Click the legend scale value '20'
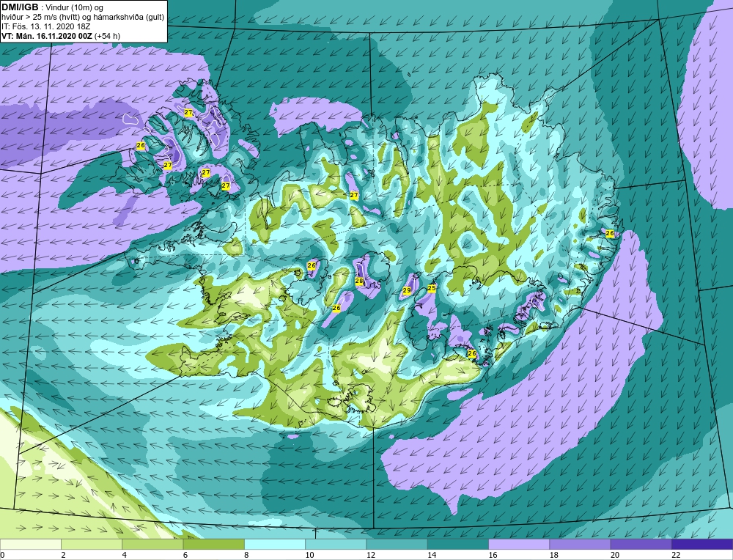The height and width of the screenshot is (560, 733). point(615,555)
